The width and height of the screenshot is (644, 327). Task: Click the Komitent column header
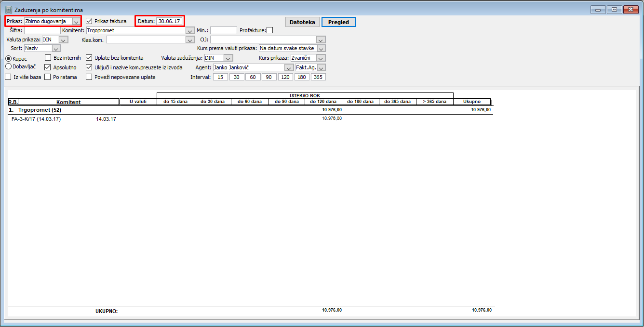pyautogui.click(x=68, y=102)
